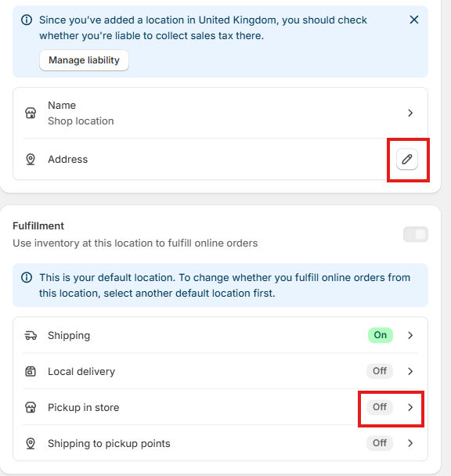Open the Pickup in store row
This screenshot has height=476, width=451.
[x=220, y=407]
